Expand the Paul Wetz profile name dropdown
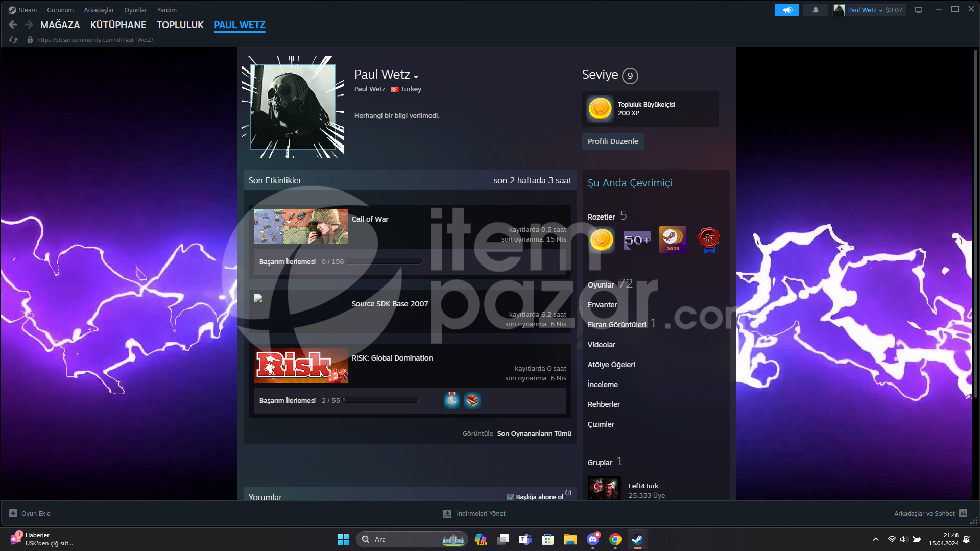The height and width of the screenshot is (551, 980). (416, 77)
